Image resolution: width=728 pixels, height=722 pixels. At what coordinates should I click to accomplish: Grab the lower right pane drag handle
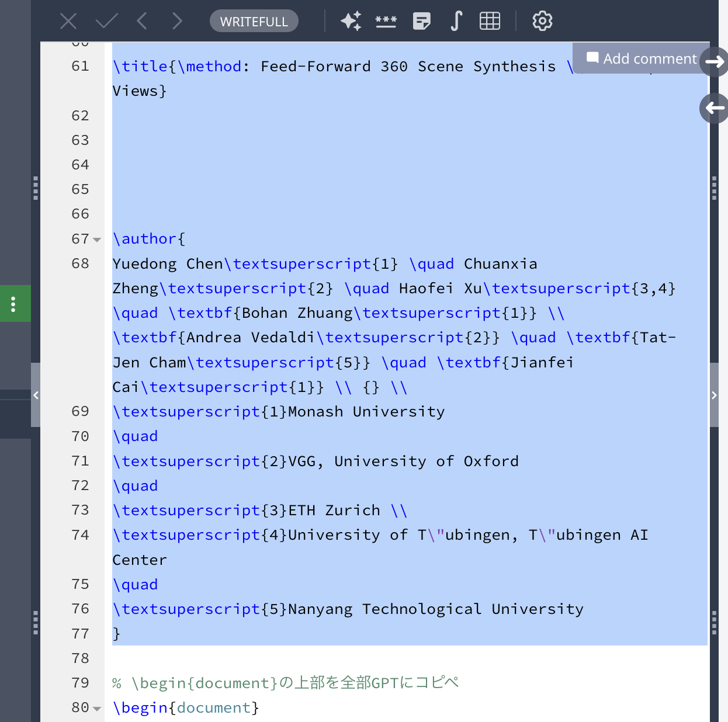[x=714, y=622]
